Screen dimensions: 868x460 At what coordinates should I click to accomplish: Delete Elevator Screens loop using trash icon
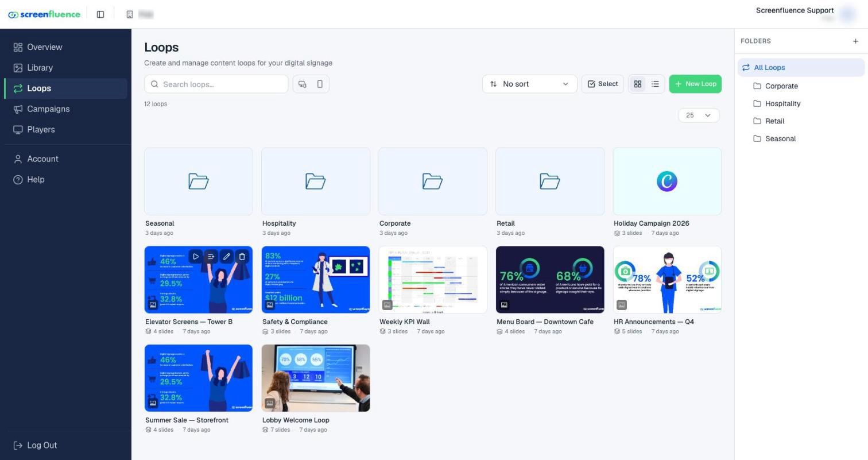click(242, 257)
